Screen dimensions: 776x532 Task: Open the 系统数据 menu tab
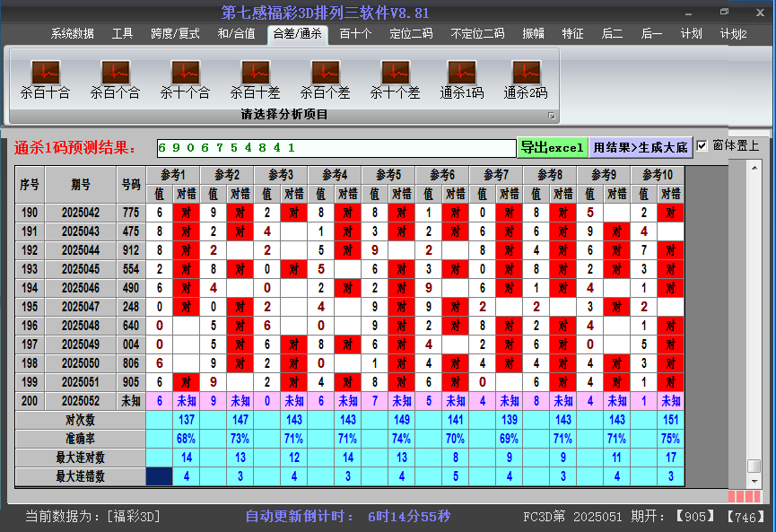pyautogui.click(x=73, y=34)
